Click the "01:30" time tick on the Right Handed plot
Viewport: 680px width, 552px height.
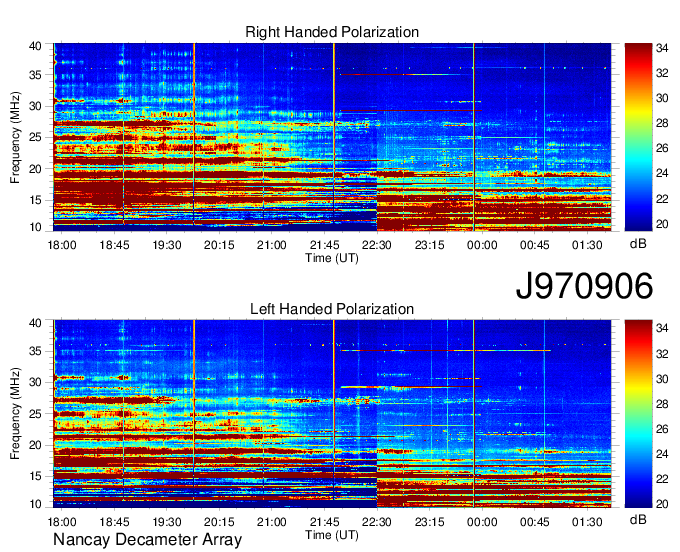click(587, 245)
